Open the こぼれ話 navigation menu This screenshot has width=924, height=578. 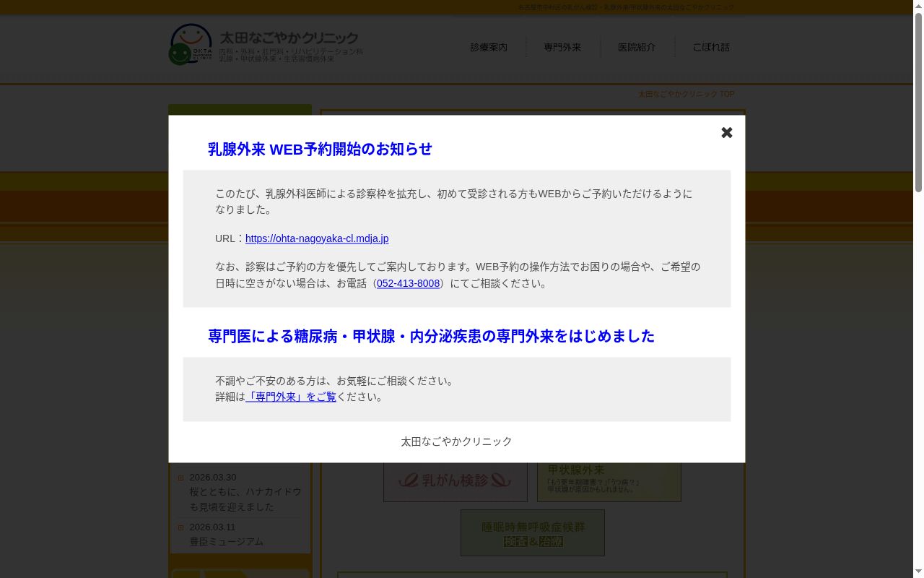pos(711,47)
